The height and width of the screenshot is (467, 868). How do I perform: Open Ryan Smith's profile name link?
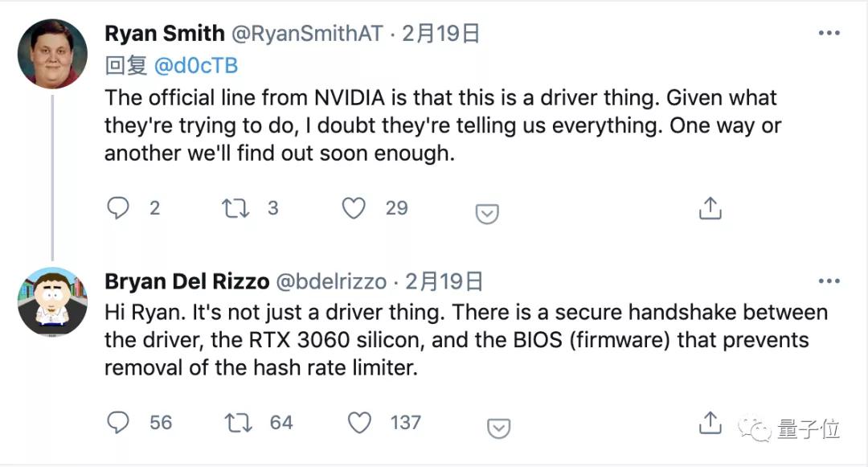165,33
